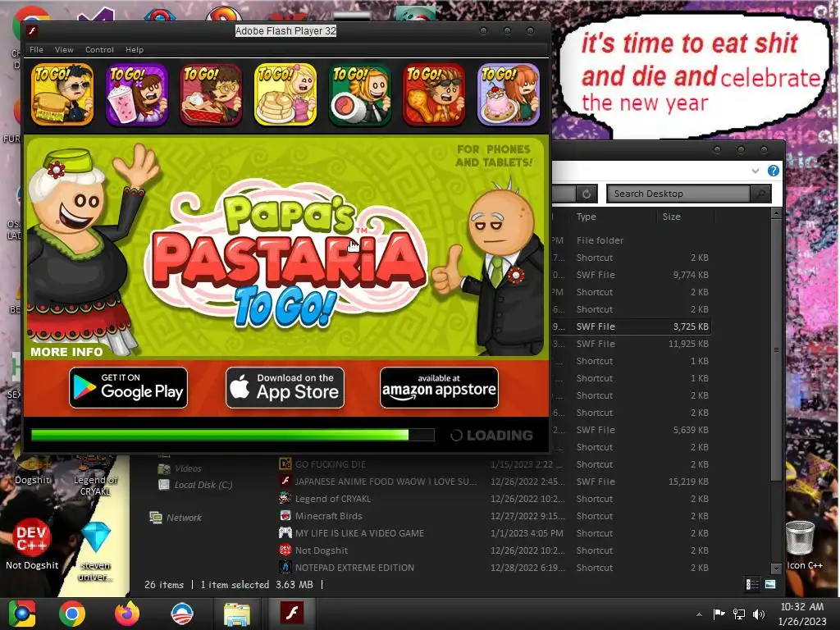840x630 pixels.
Task: Click the Papa's Pastaria To Go logo
Action: click(x=288, y=254)
